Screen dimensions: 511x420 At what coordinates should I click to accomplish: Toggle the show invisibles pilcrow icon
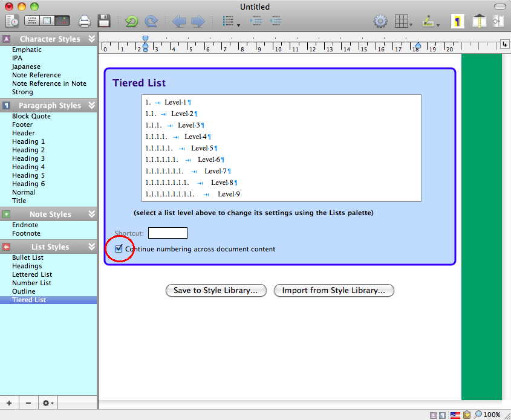click(x=458, y=20)
